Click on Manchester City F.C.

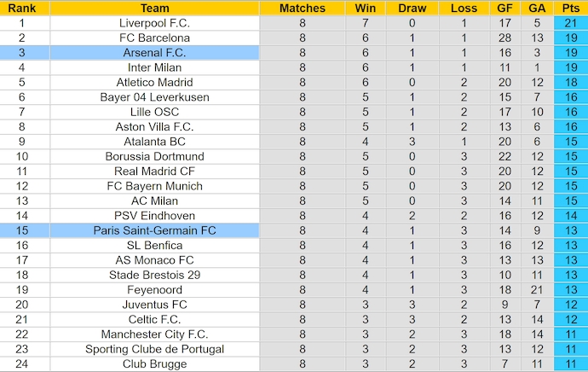click(154, 334)
